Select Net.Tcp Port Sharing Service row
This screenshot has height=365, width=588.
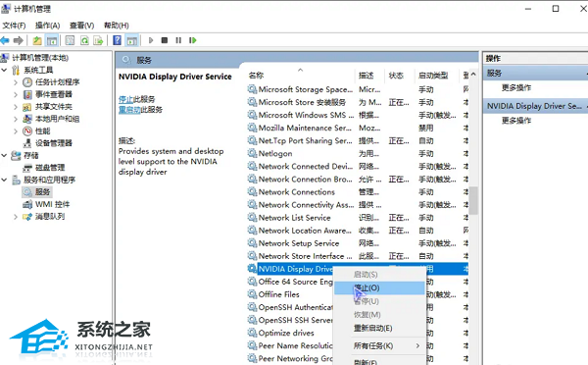pyautogui.click(x=358, y=141)
